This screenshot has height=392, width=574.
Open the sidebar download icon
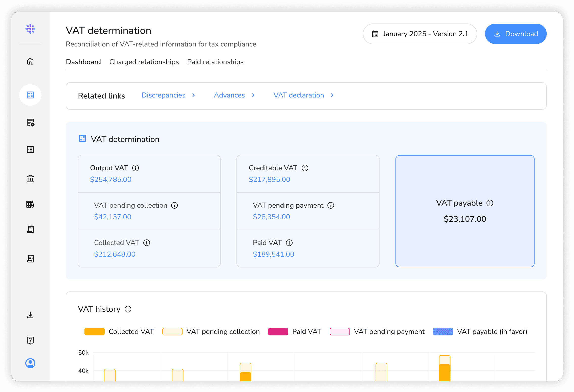click(x=30, y=315)
